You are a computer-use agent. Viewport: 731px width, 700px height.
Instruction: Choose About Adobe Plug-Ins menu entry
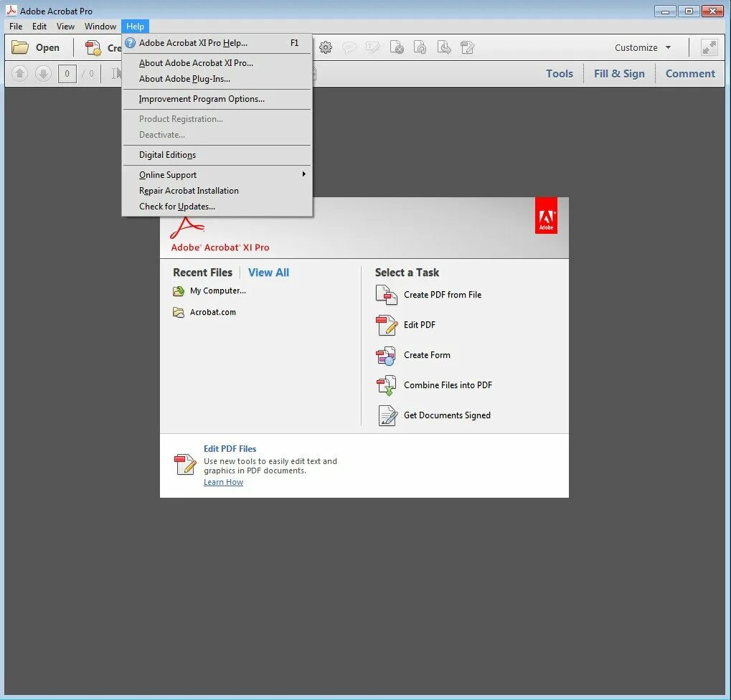click(x=217, y=79)
